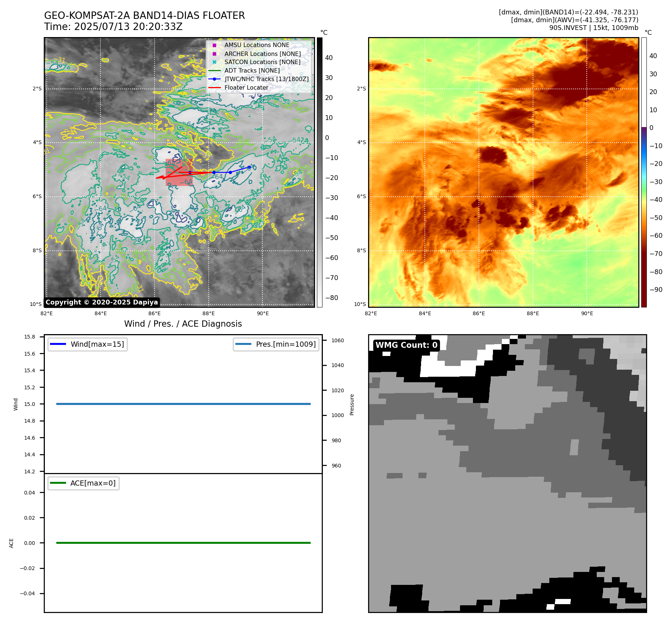Click the '1060' pressure axis tick label
The image size is (672, 626).
tap(338, 341)
